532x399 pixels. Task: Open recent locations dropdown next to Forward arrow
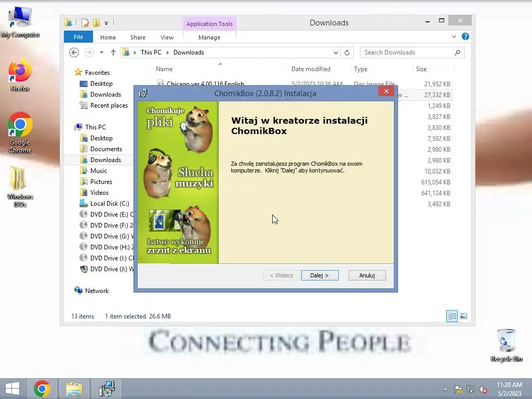101,52
